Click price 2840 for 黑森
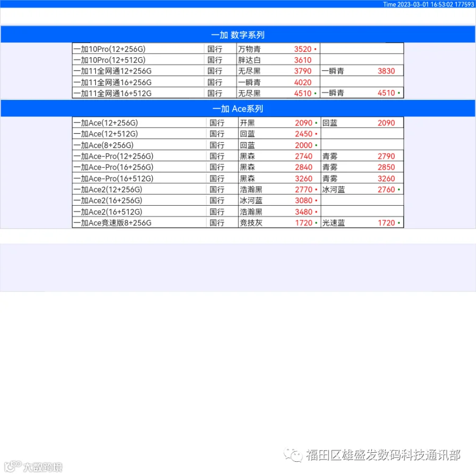 click(304, 167)
